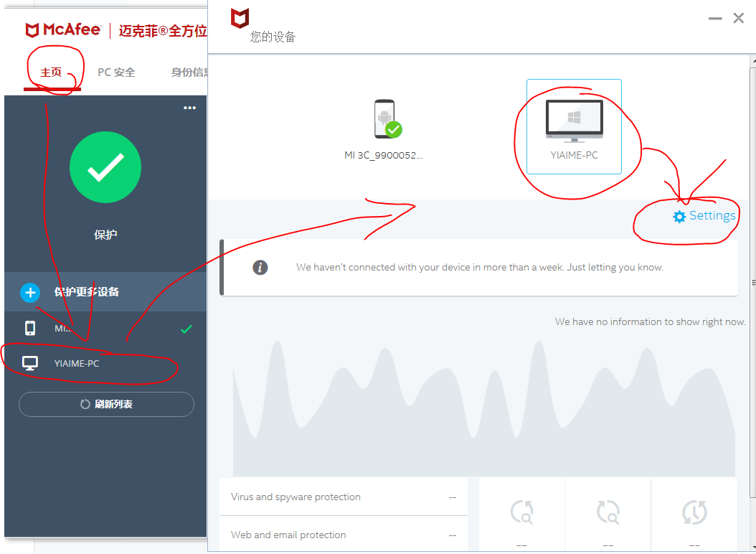Switch to the 身份信息 tab
This screenshot has height=554, width=756.
[189, 72]
